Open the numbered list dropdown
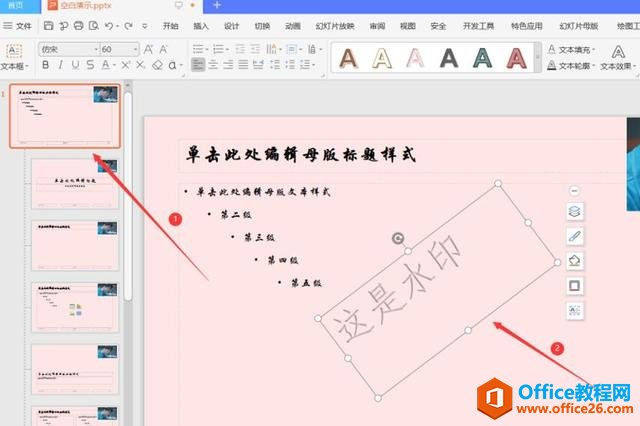The height and width of the screenshot is (426, 640). 227,50
